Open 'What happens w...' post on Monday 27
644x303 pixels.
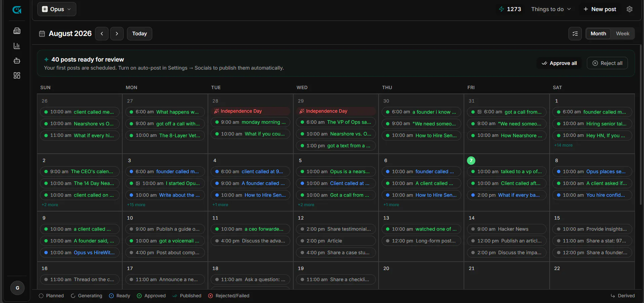(x=165, y=112)
